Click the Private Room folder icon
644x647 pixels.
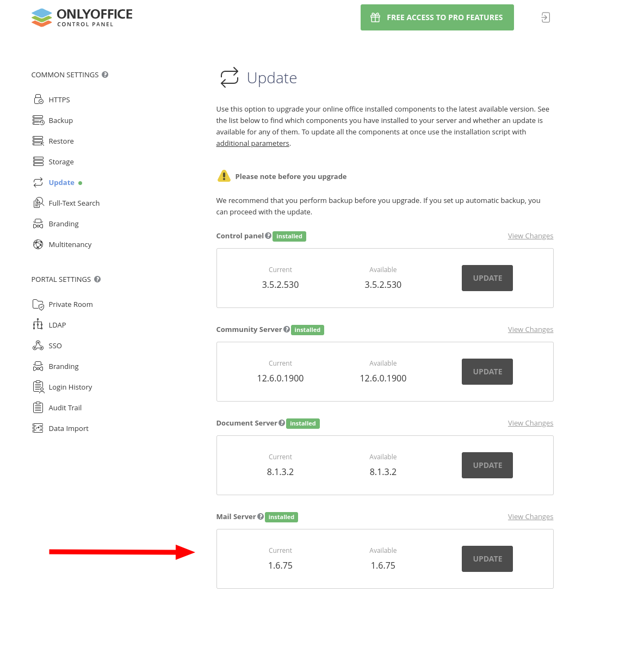tap(38, 305)
